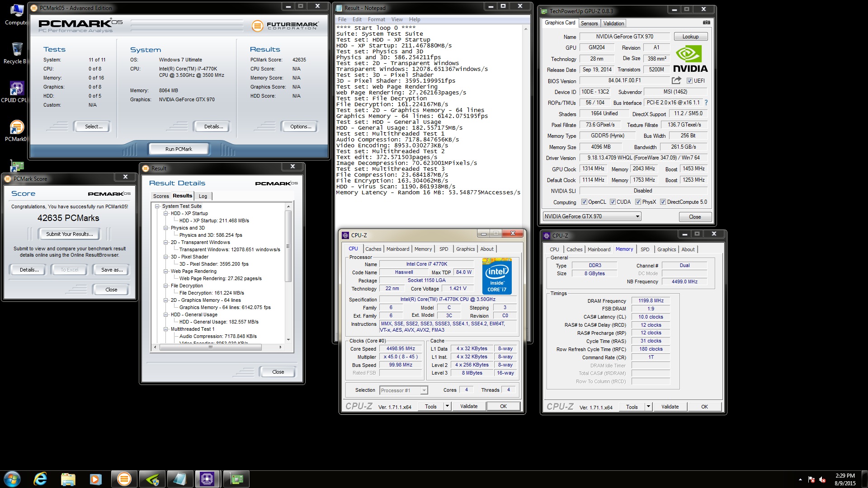Click the Options... button in PCMark05
868x488 pixels.
point(301,127)
